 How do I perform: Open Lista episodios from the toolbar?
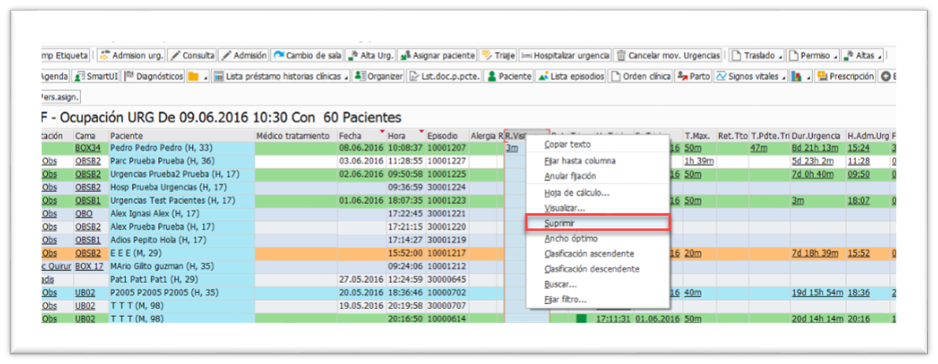click(571, 77)
